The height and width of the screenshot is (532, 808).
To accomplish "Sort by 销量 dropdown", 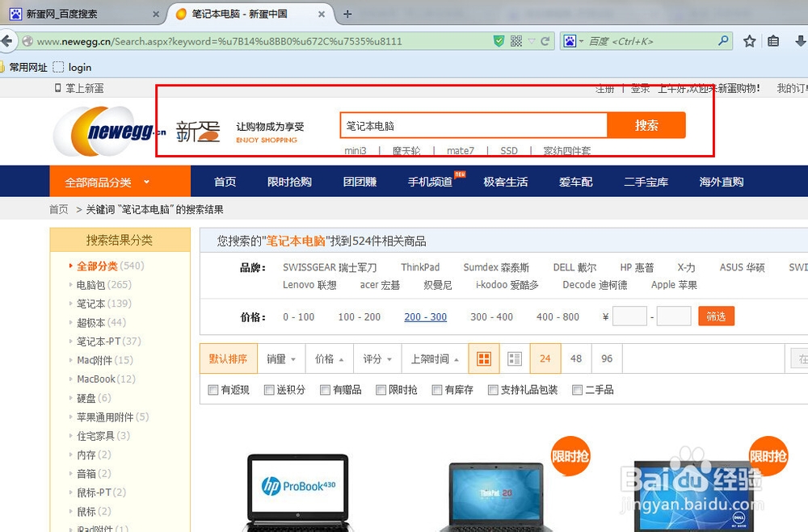I will point(281,359).
